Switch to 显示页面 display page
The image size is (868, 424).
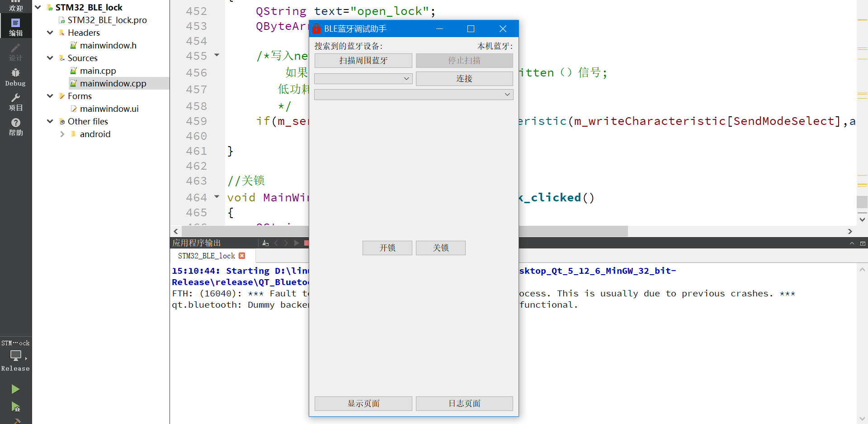[x=363, y=404]
